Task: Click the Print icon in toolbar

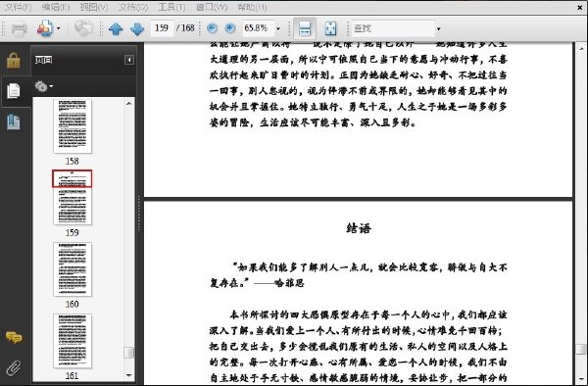Action: click(20, 28)
